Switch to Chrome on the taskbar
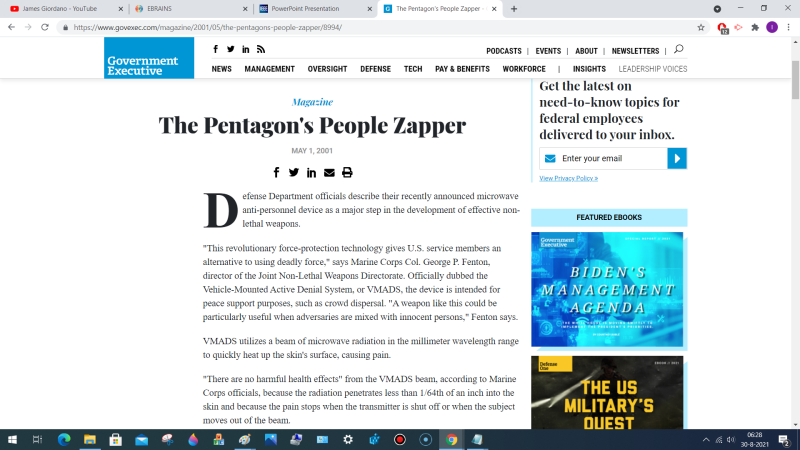This screenshot has height=450, width=800. point(451,439)
